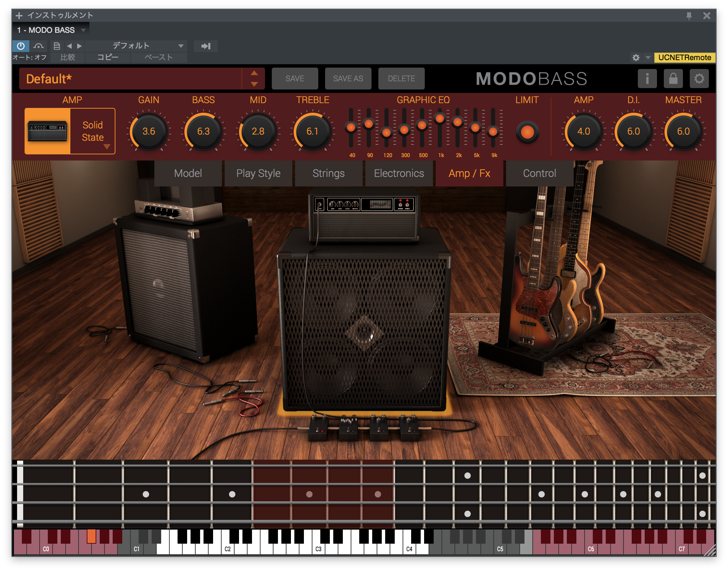Open the info icon in the MODO BASS header
728x571 pixels.
tap(647, 79)
